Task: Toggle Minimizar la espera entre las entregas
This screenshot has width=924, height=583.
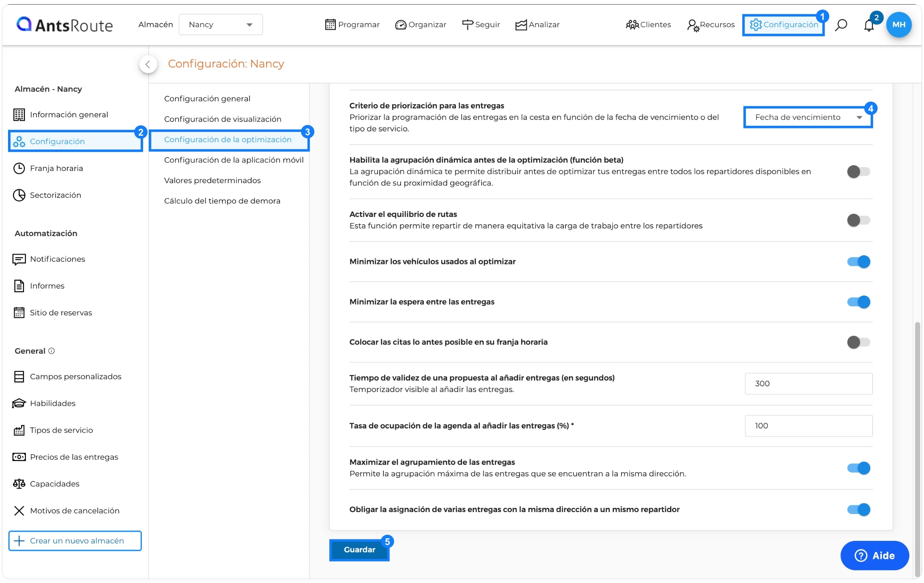Action: [x=858, y=302]
